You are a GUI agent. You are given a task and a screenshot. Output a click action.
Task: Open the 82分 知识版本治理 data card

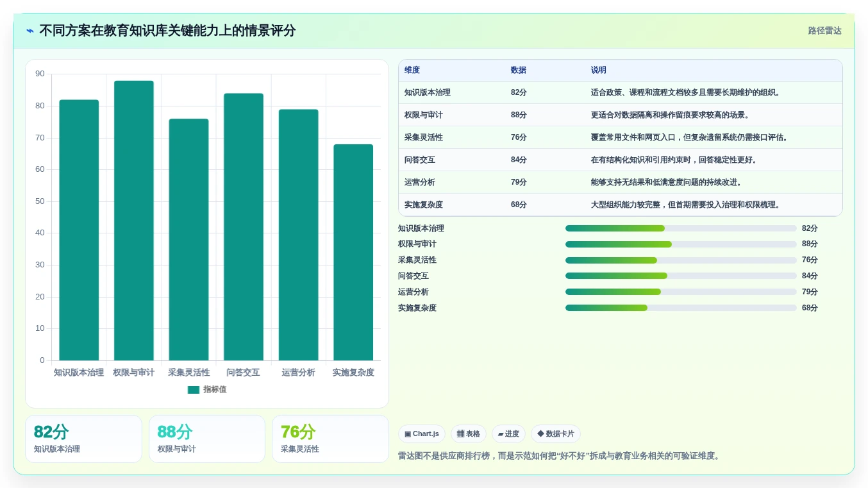point(83,439)
